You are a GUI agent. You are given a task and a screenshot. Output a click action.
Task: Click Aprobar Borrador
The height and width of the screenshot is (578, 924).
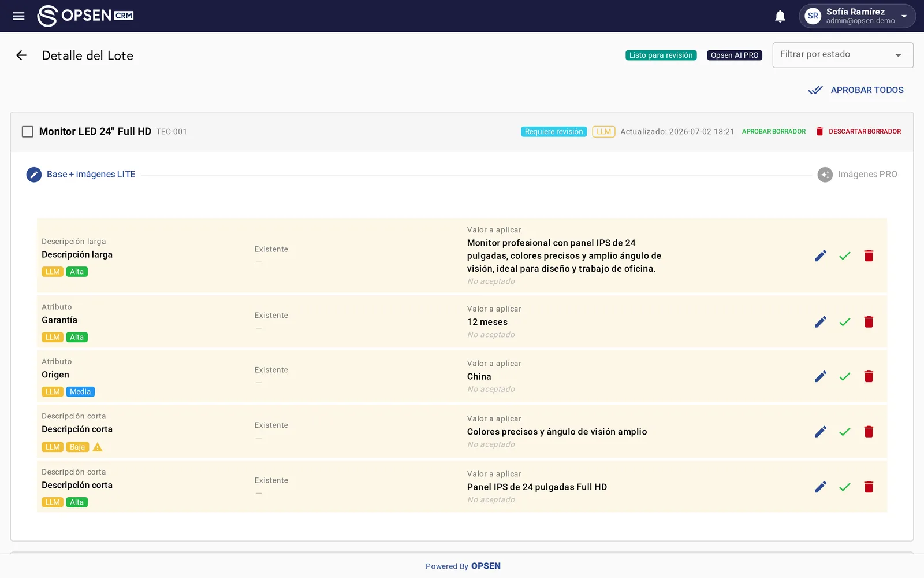tap(773, 132)
